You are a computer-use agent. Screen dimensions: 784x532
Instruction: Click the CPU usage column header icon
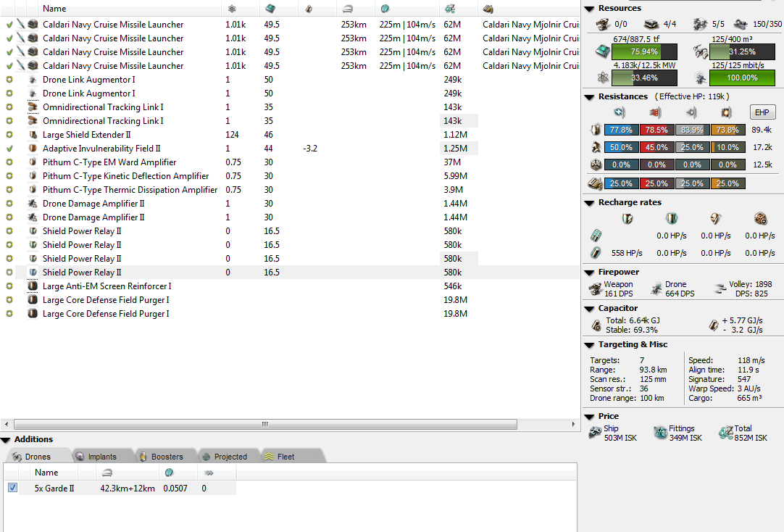coord(270,9)
